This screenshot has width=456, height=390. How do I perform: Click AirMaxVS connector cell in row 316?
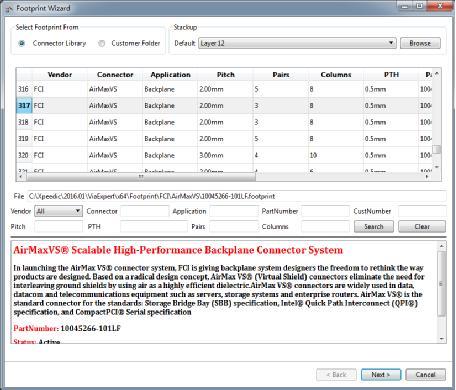115,89
